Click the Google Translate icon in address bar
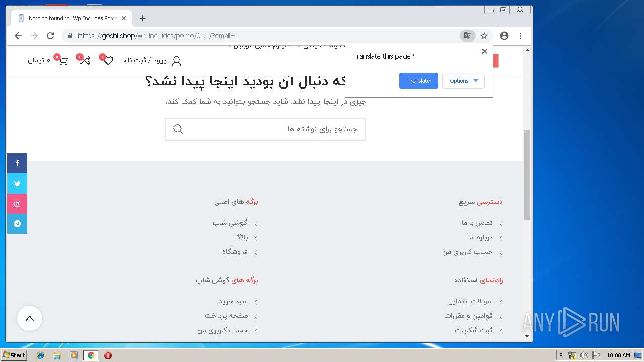Screen dimensions: 644x362 467,36
